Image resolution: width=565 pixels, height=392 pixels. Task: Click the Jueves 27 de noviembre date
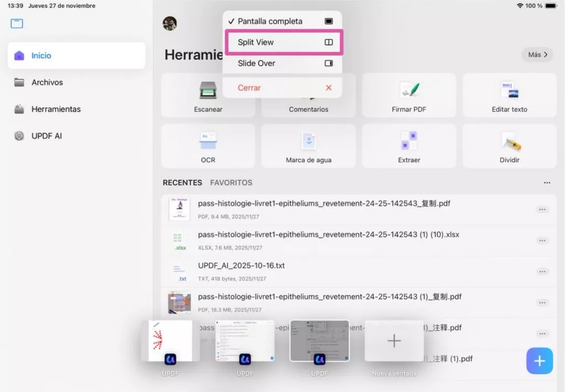click(62, 6)
